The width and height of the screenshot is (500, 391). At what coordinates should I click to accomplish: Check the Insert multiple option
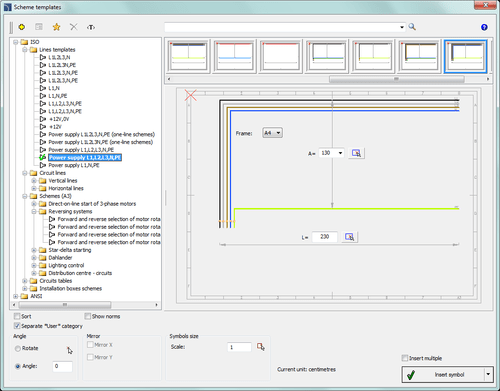click(405, 358)
